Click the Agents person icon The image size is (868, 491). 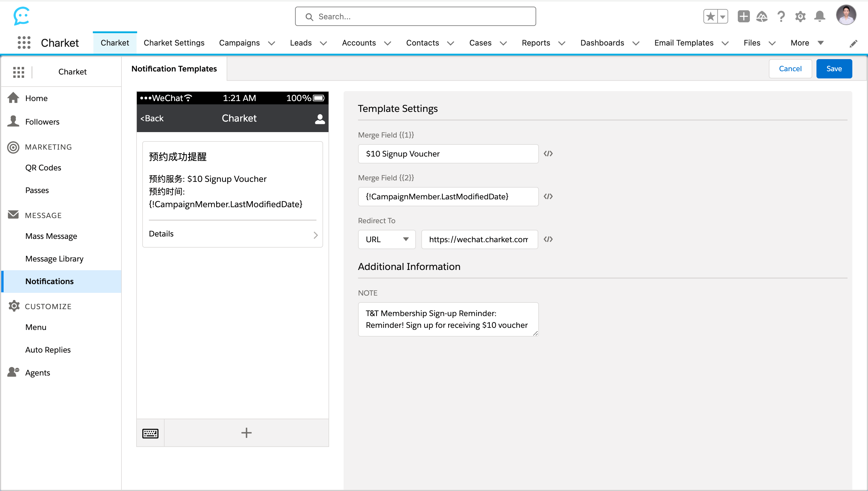pyautogui.click(x=14, y=372)
